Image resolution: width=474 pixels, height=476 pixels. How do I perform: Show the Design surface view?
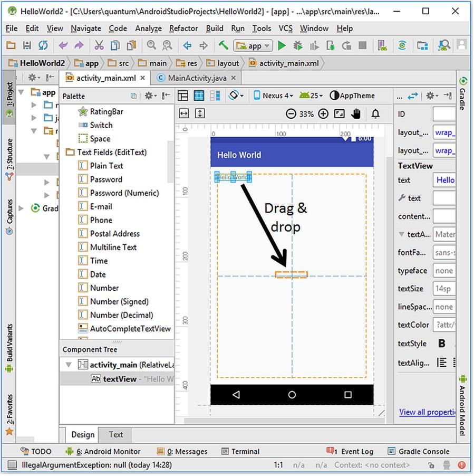pos(183,96)
